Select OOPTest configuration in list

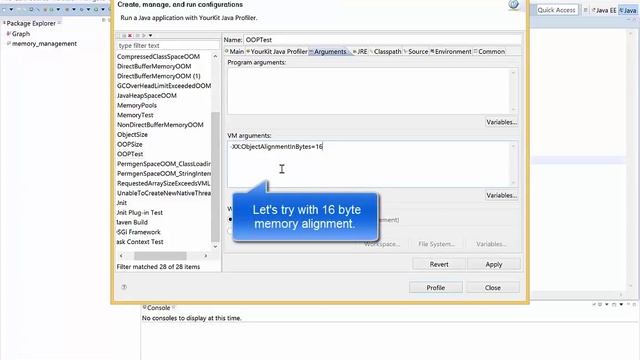130,154
